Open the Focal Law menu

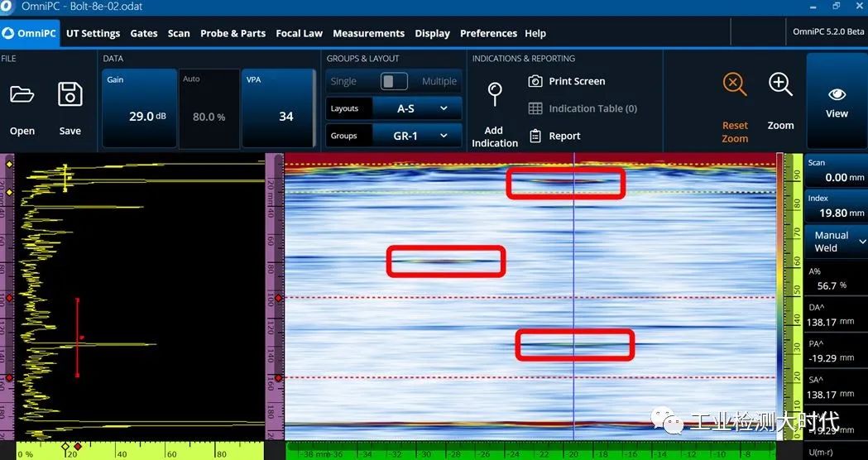tap(299, 33)
